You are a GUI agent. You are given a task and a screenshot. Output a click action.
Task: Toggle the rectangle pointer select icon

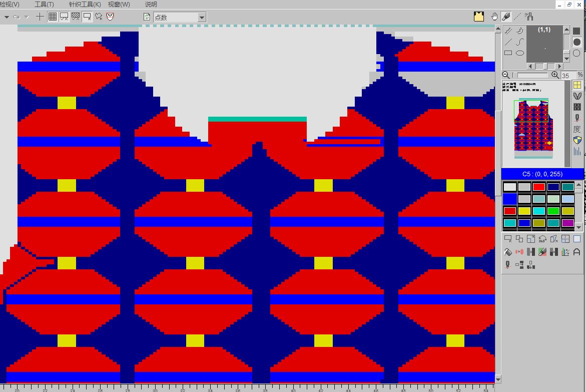[87, 17]
